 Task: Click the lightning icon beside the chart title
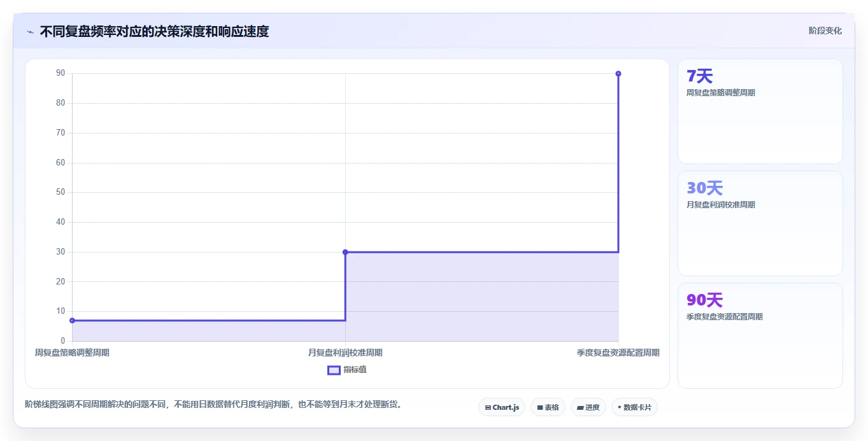(x=30, y=32)
